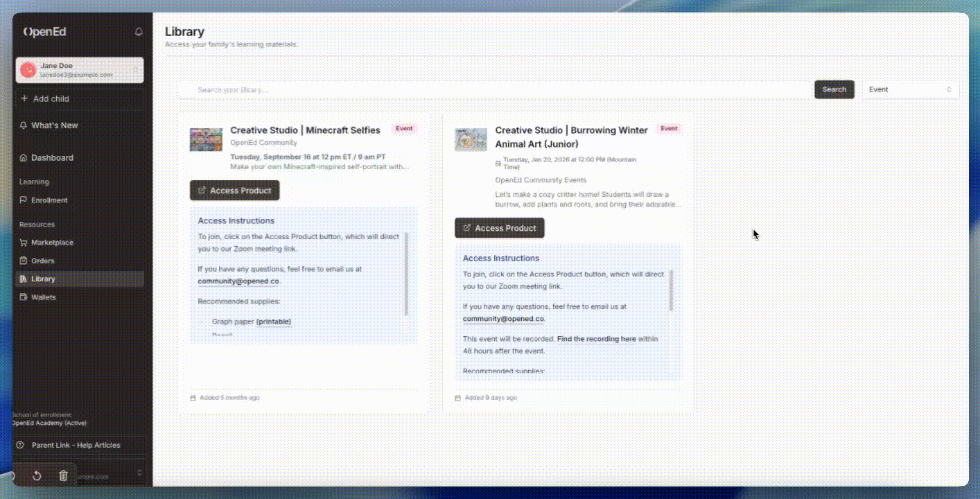Select the Wallets icon in Resources
Image resolution: width=980 pixels, height=499 pixels.
23,297
